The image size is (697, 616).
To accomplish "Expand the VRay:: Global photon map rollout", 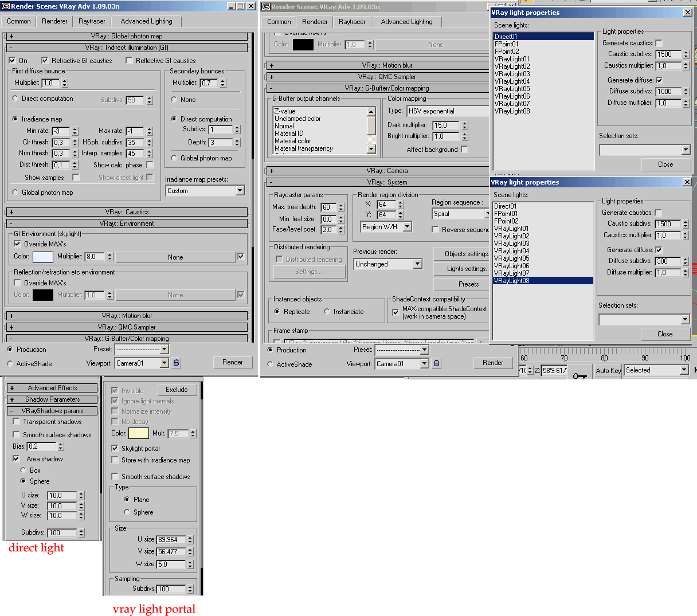I will [x=127, y=36].
